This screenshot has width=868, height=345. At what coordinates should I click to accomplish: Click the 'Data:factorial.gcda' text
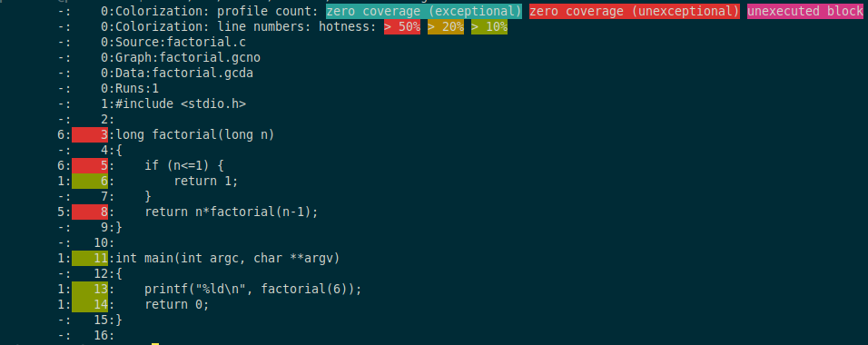[x=184, y=73]
